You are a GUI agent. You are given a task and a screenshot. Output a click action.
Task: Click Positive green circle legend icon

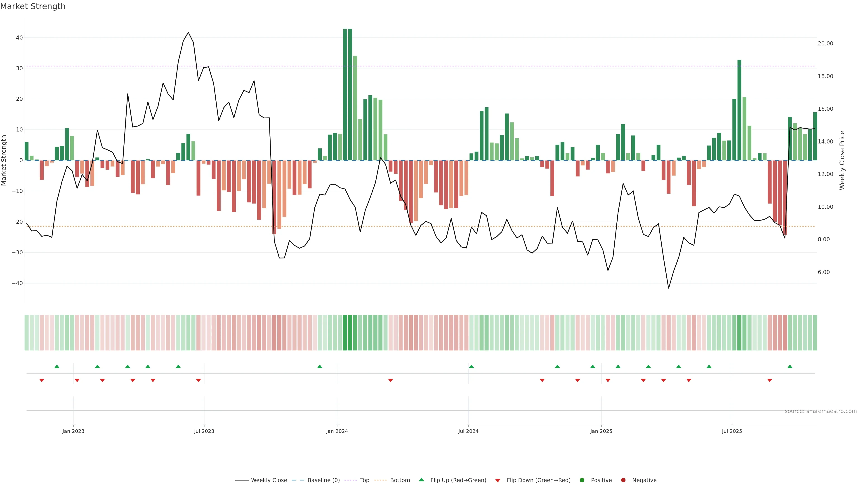click(x=582, y=480)
